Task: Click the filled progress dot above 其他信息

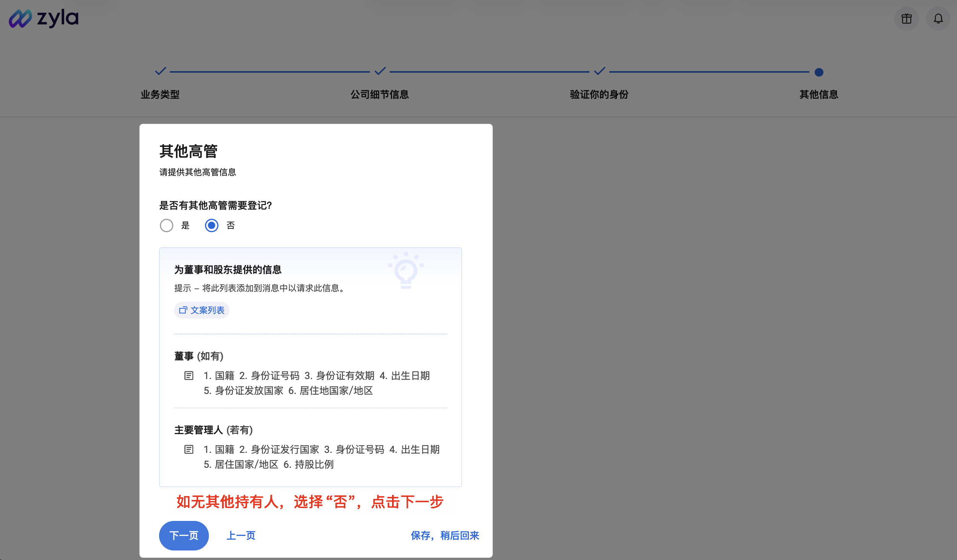Action: click(818, 72)
